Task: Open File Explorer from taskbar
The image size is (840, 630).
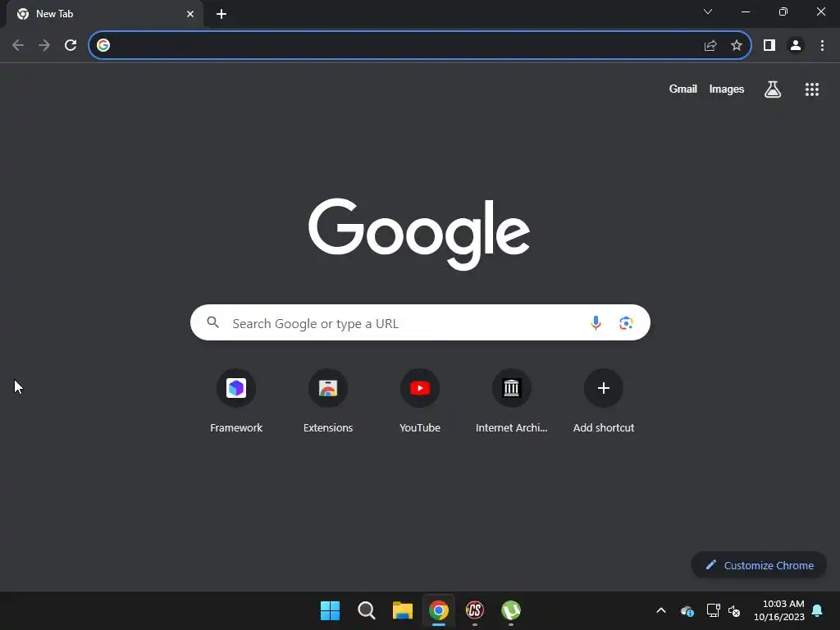Action: tap(402, 610)
